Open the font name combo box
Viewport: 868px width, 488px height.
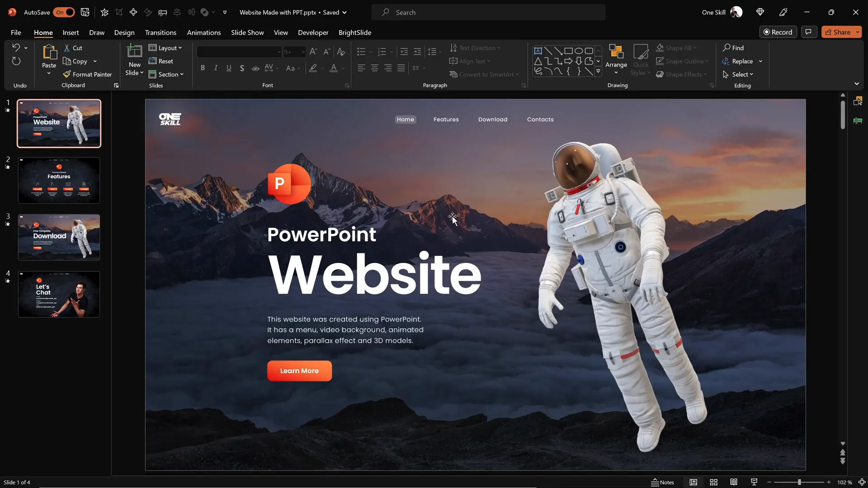(239, 52)
